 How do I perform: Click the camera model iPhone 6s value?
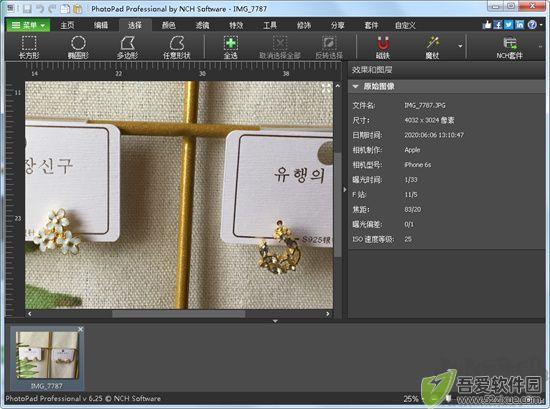coord(417,165)
